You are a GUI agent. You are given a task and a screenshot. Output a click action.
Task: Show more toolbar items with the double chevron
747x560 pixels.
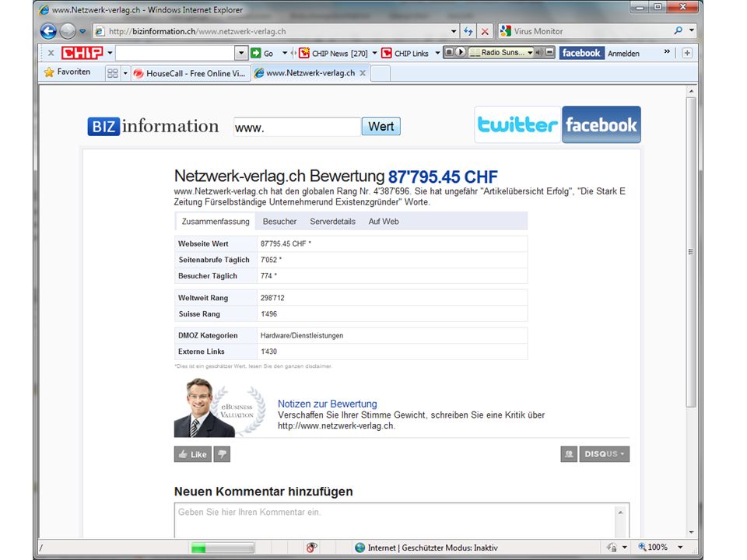pos(667,51)
